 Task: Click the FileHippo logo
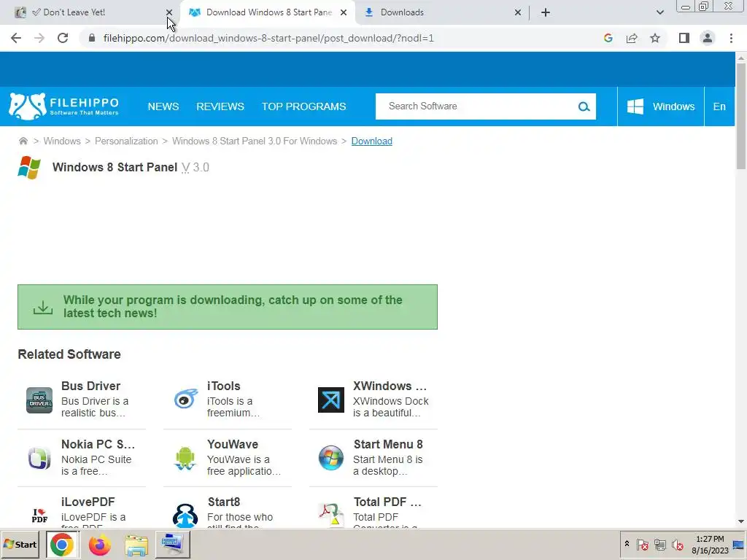(63, 106)
